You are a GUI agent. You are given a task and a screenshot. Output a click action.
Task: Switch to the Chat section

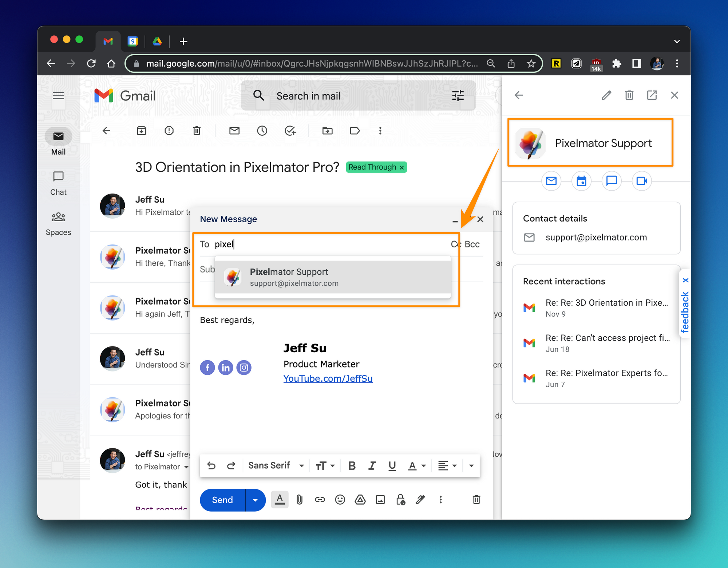coord(58,183)
